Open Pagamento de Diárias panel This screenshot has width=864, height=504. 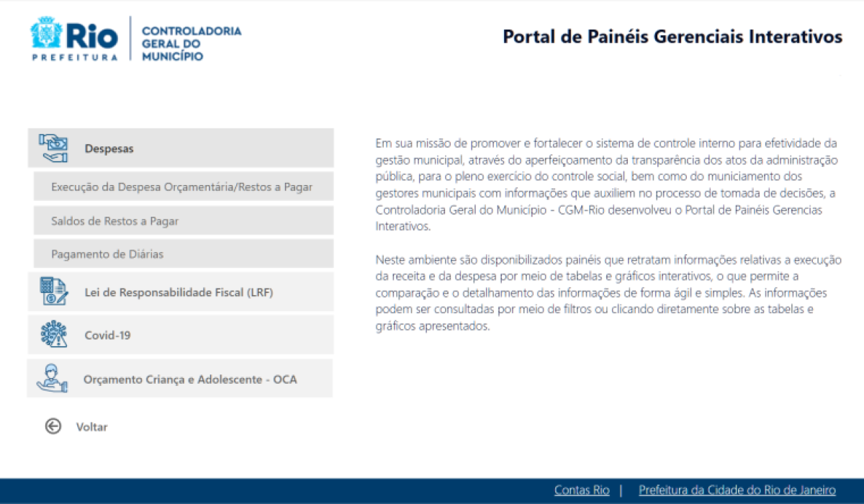click(x=184, y=253)
